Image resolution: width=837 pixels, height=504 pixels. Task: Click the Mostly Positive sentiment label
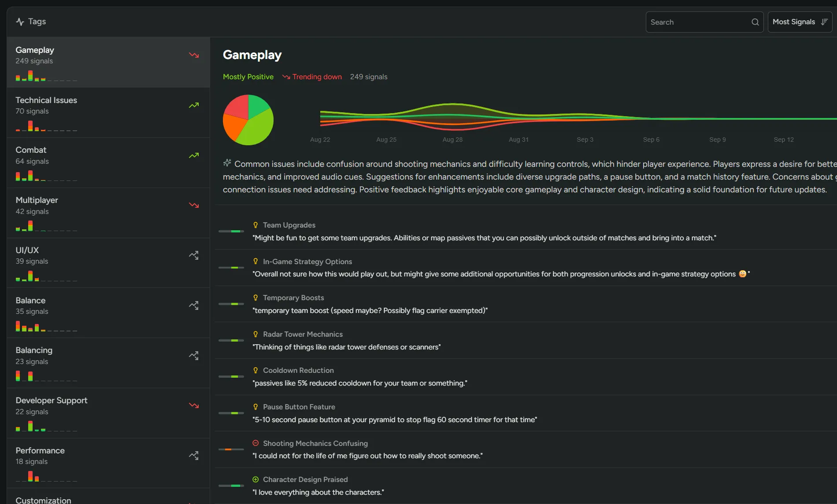click(248, 77)
